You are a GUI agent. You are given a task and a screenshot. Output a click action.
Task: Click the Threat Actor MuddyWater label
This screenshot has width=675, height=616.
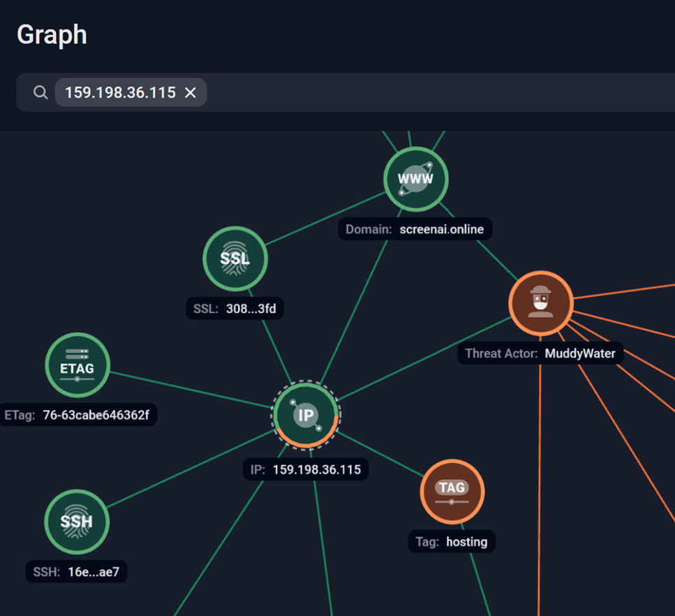coord(540,353)
